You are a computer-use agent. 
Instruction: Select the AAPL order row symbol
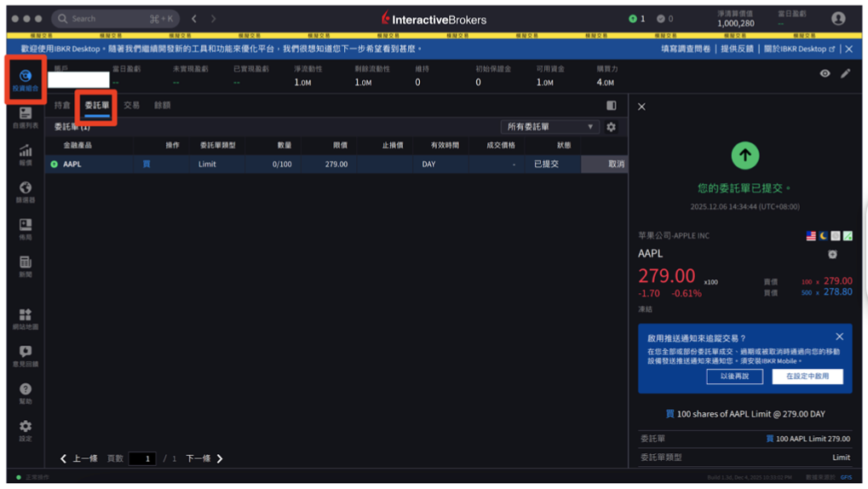click(72, 164)
